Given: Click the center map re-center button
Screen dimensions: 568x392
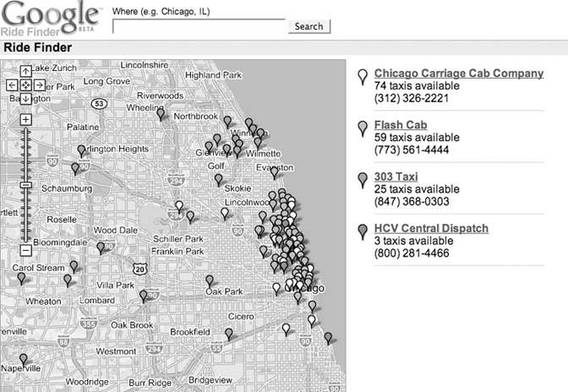Looking at the screenshot, I should 25,85.
